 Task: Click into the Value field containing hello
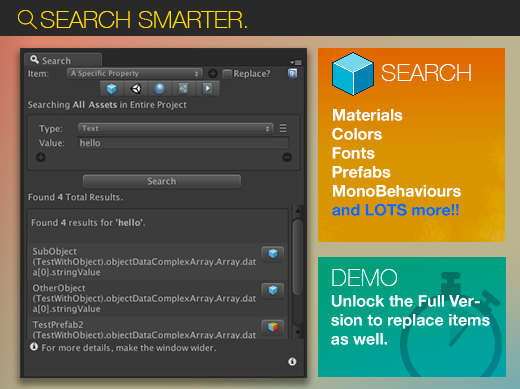pyautogui.click(x=183, y=143)
